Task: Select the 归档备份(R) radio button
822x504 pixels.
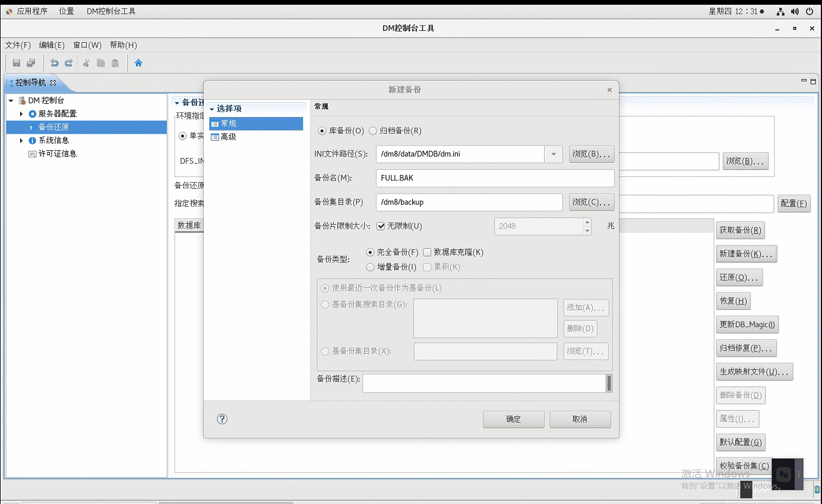Action: click(373, 131)
